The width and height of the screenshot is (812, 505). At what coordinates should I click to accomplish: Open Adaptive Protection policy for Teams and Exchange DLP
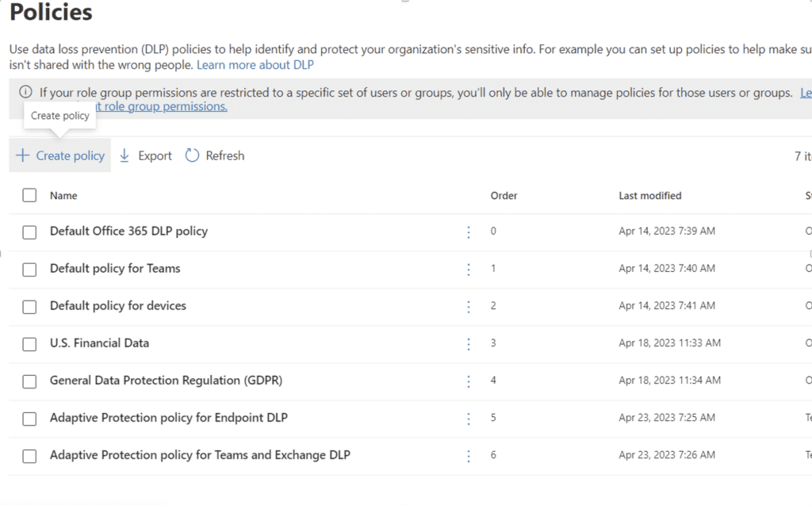point(200,455)
